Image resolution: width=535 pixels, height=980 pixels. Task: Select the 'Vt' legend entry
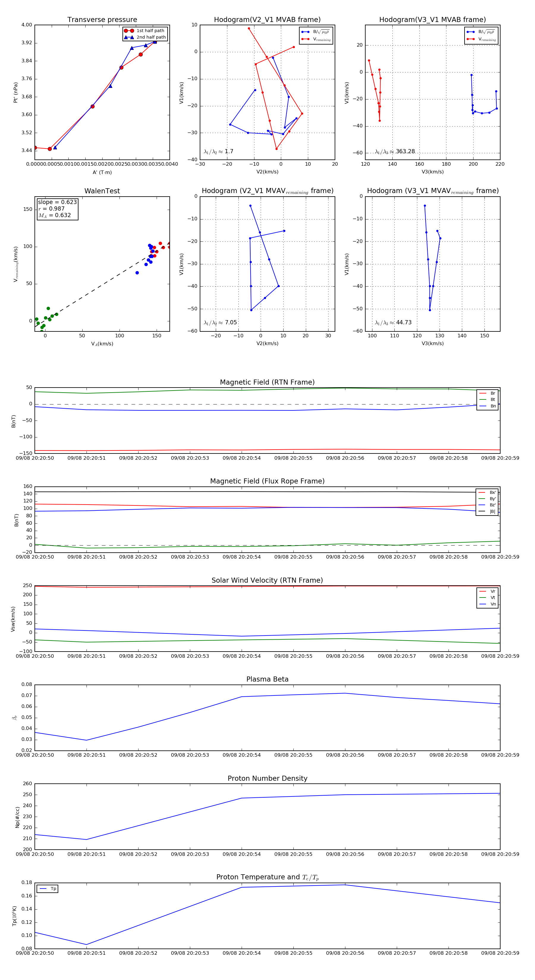488,598
